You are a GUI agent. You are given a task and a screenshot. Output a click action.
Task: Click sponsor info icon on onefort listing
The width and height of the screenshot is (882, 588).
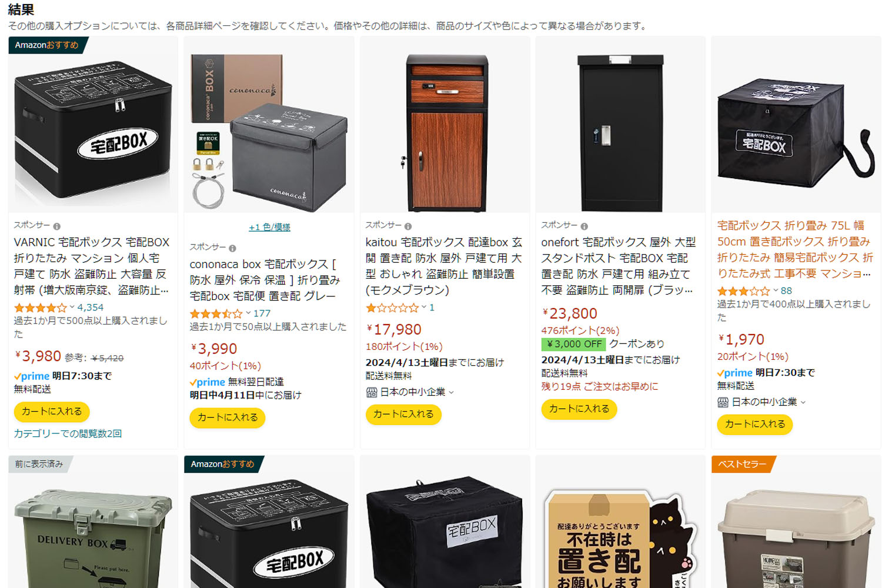coord(584,226)
